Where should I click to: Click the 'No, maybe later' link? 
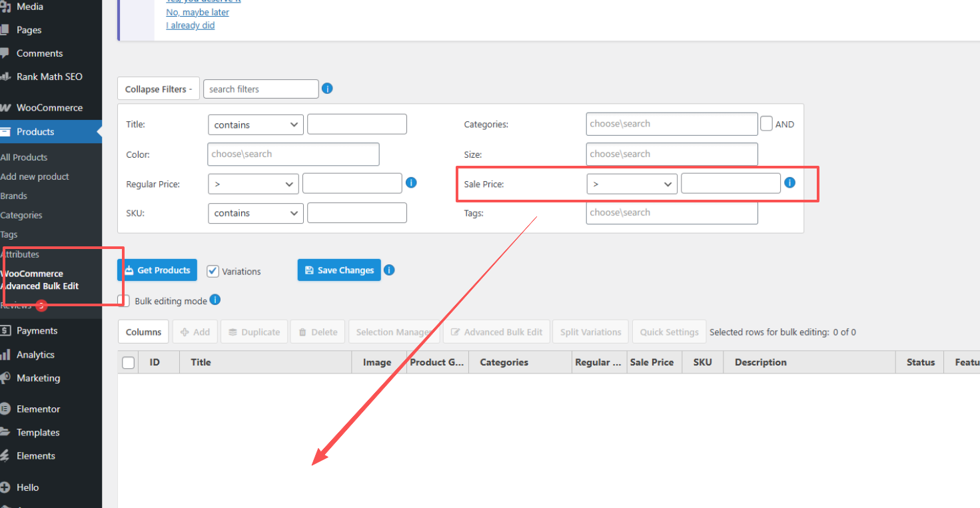[x=197, y=11]
